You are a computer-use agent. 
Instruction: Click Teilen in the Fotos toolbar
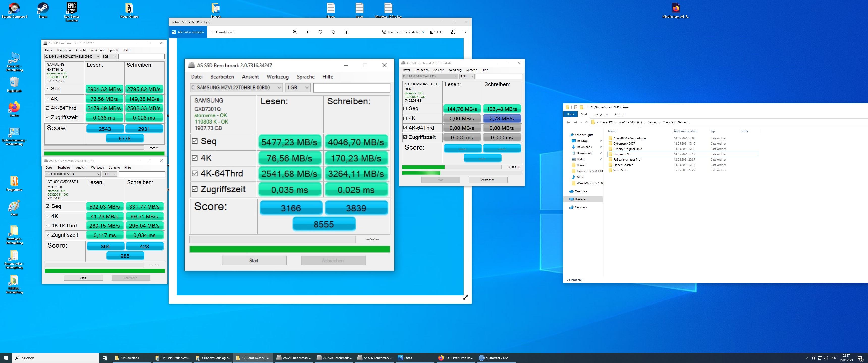point(437,32)
